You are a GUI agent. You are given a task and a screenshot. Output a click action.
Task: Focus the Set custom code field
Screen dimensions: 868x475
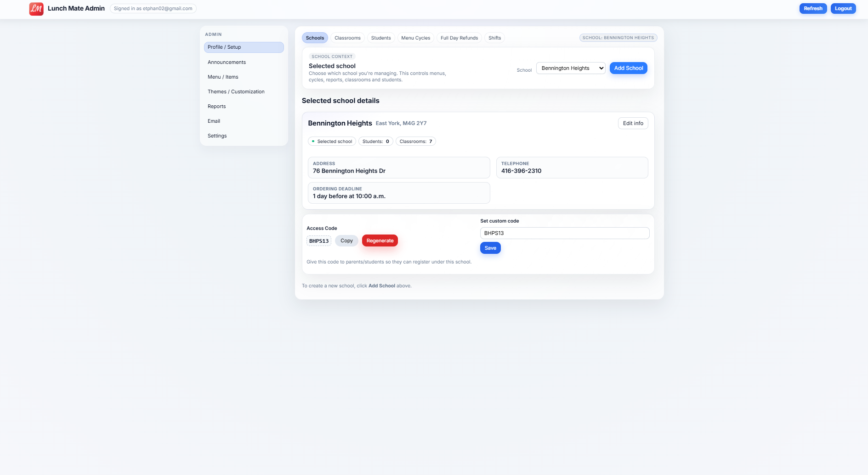[x=564, y=233]
